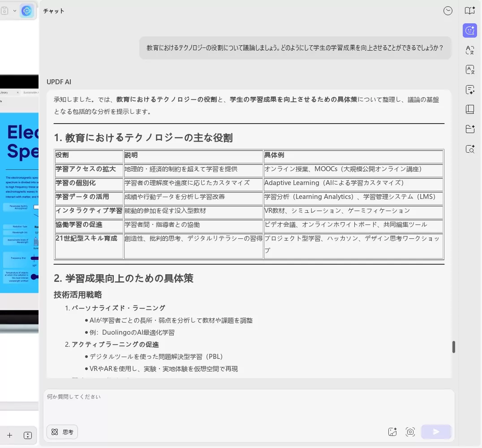Click the table header cell 役割

click(x=89, y=156)
